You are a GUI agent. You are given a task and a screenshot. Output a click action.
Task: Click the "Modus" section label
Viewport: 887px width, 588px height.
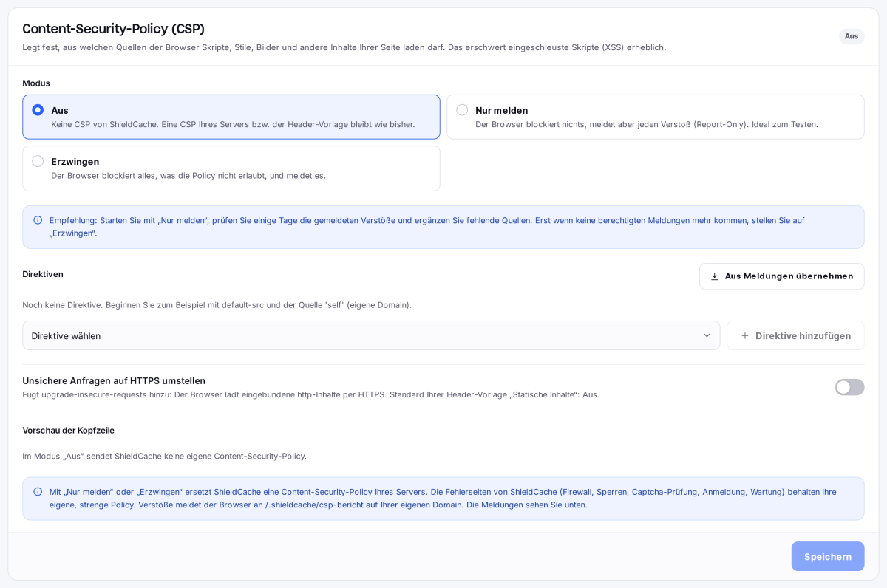[36, 83]
